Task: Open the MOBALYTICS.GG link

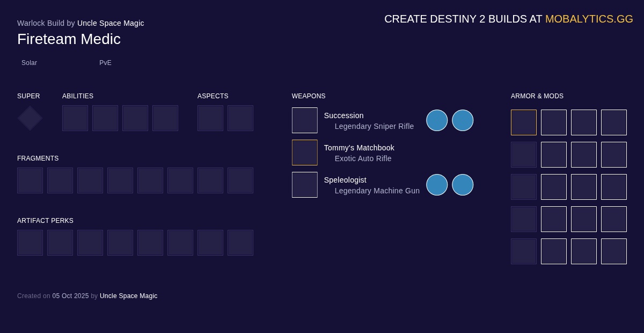Action: click(x=589, y=19)
